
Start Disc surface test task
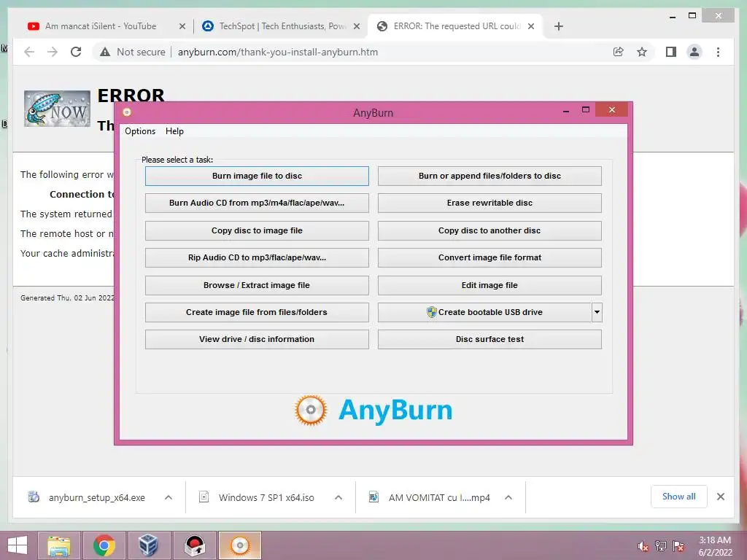[x=489, y=340]
